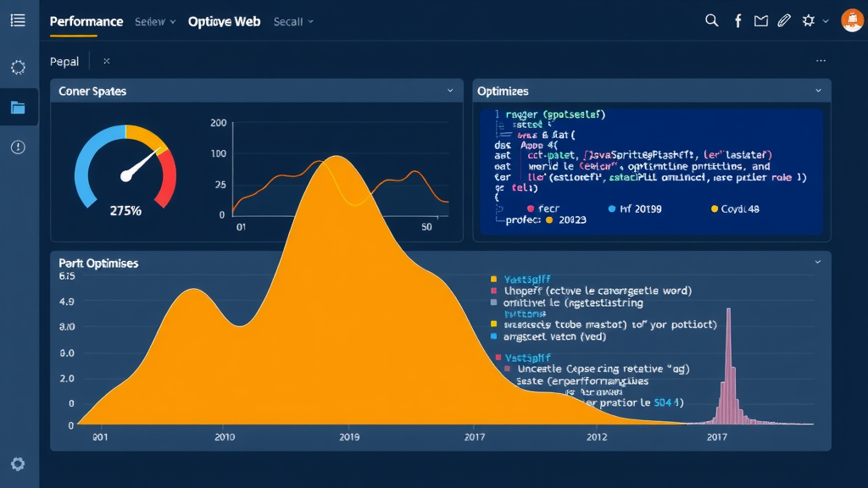
Task: Click the list icon at the sidebar top
Action: (17, 20)
